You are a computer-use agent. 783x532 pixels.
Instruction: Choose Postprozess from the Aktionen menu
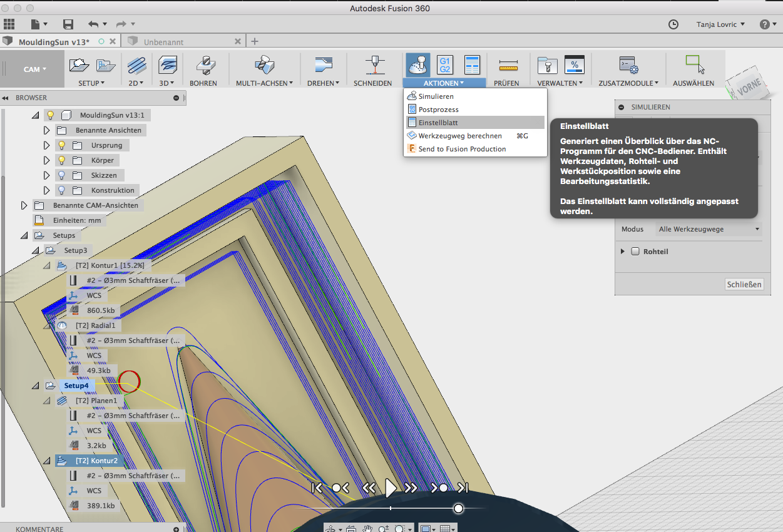[x=474, y=110]
